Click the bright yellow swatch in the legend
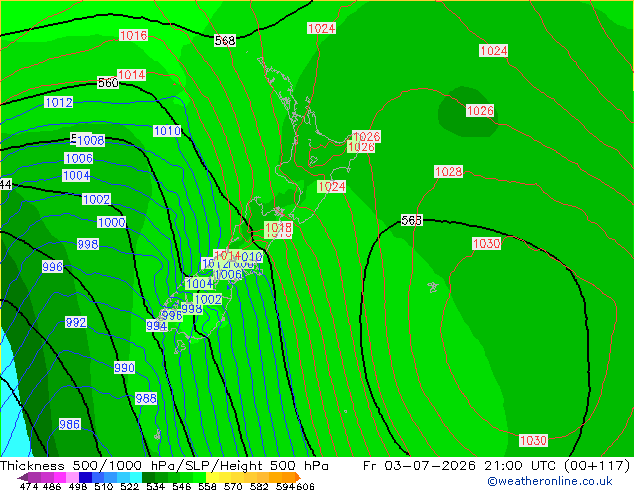634x490 pixels. pyautogui.click(x=212, y=477)
